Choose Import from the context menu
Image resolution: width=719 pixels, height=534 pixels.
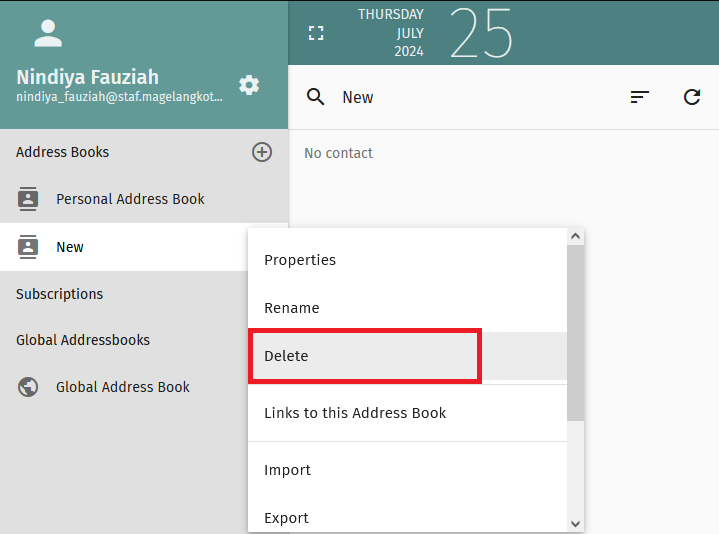(x=287, y=470)
